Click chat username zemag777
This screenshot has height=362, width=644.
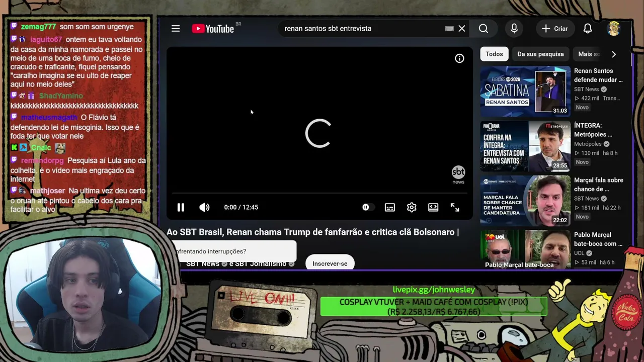pos(38,27)
